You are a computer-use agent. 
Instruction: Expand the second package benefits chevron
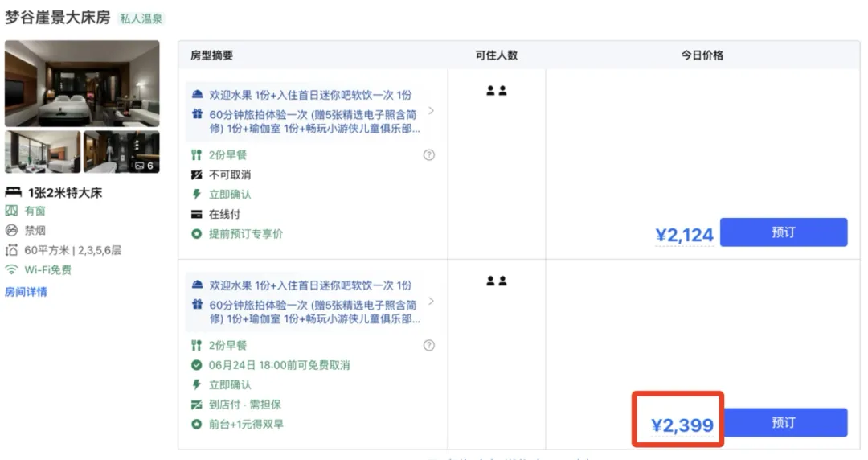point(432,301)
